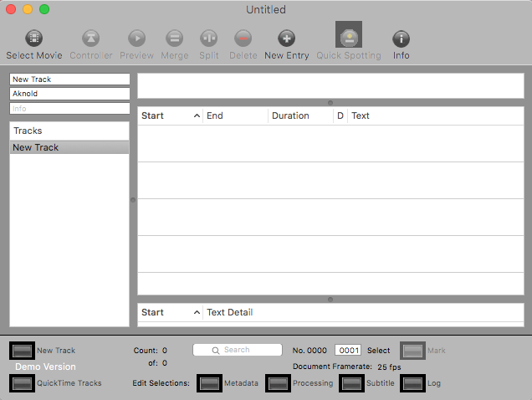Click the entry number field showing 0001
Image resolution: width=532 pixels, height=400 pixels.
tap(347, 351)
